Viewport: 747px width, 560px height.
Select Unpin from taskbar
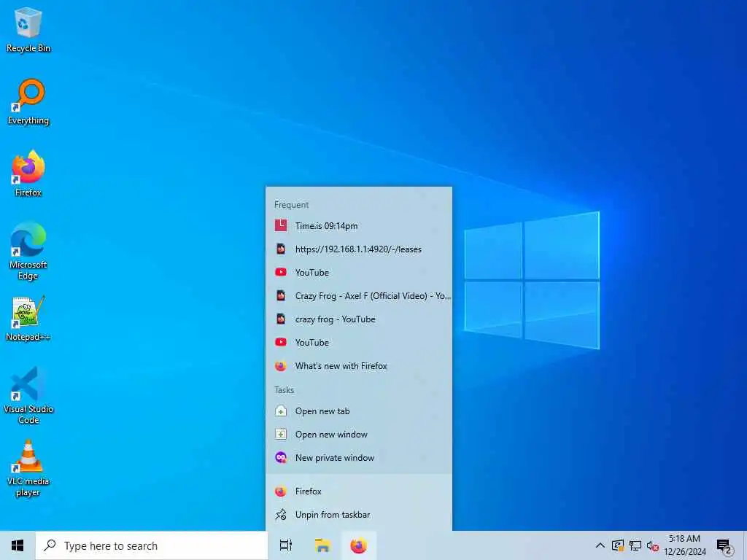pos(359,514)
